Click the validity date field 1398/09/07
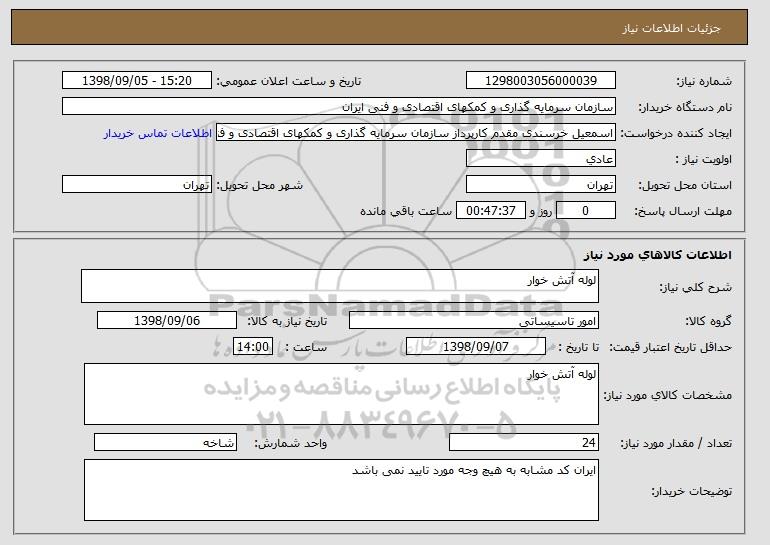 [476, 347]
